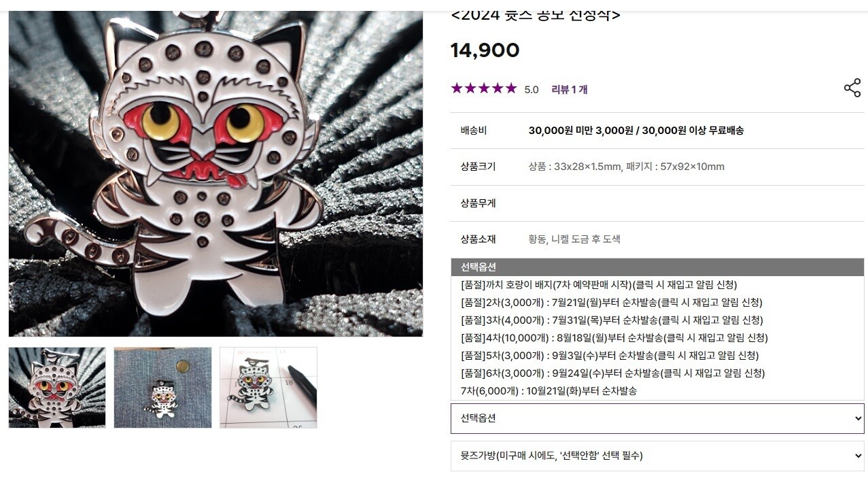Click the main tiger badge product image

[x=215, y=173]
